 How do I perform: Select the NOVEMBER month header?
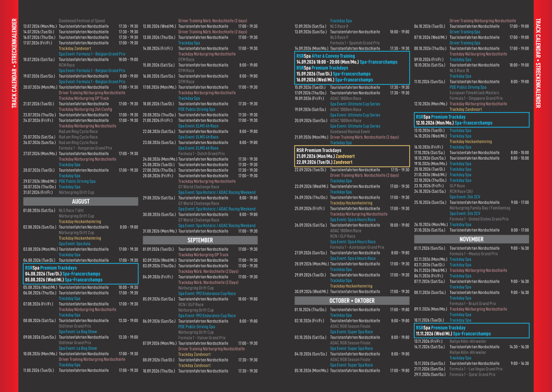pyautogui.click(x=471, y=239)
